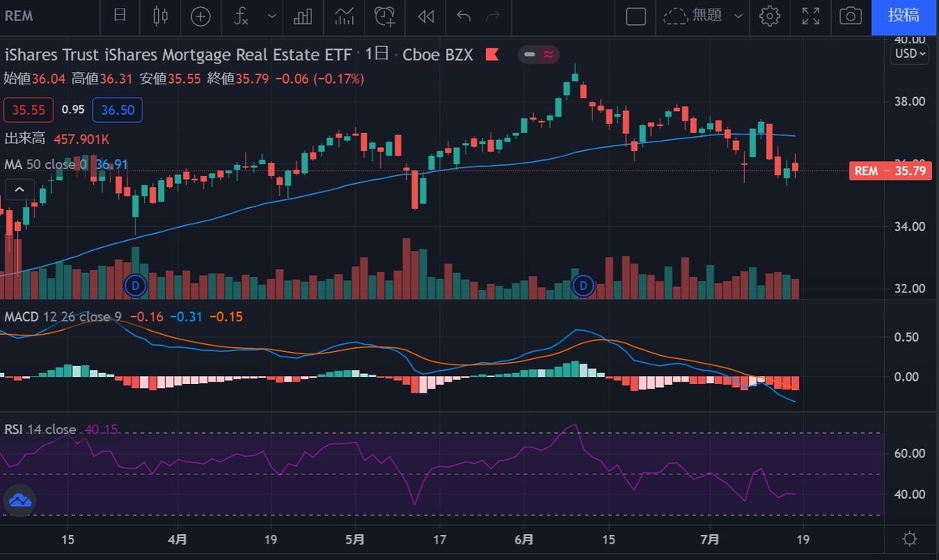Toggle the legend pill indicator switch

tap(538, 55)
